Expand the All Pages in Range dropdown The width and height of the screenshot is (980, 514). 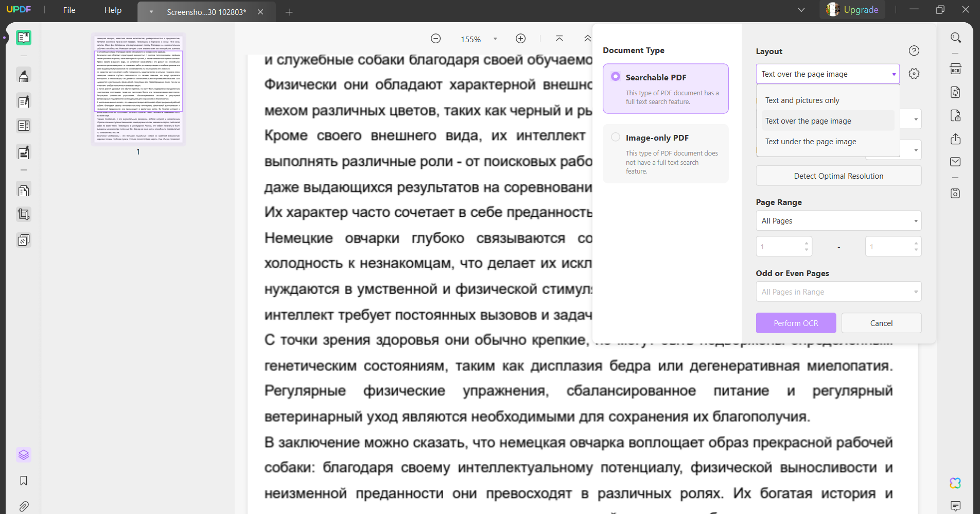838,292
